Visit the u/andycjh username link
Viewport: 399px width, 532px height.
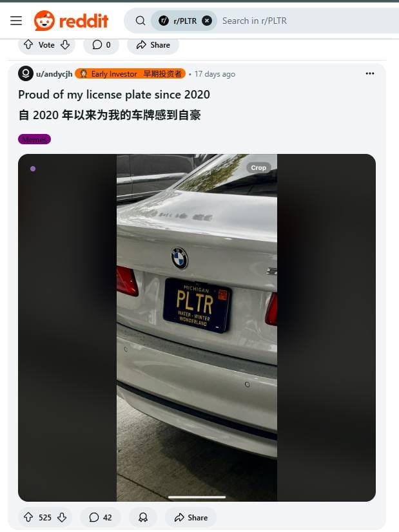54,74
